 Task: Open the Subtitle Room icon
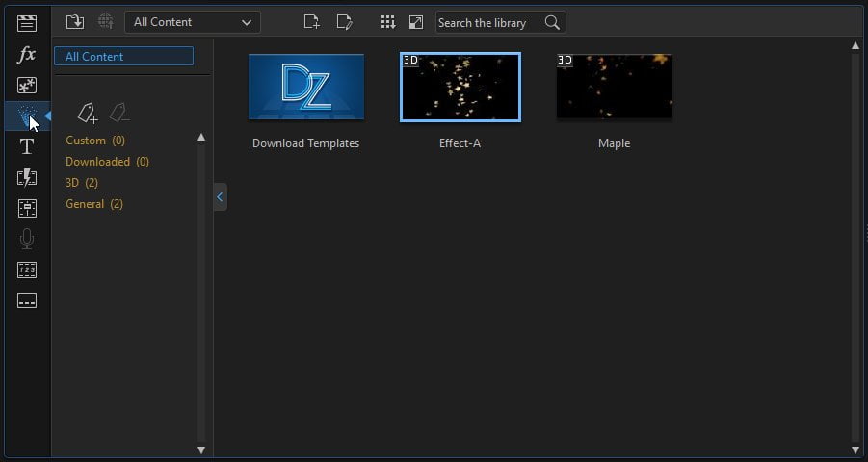tap(27, 300)
